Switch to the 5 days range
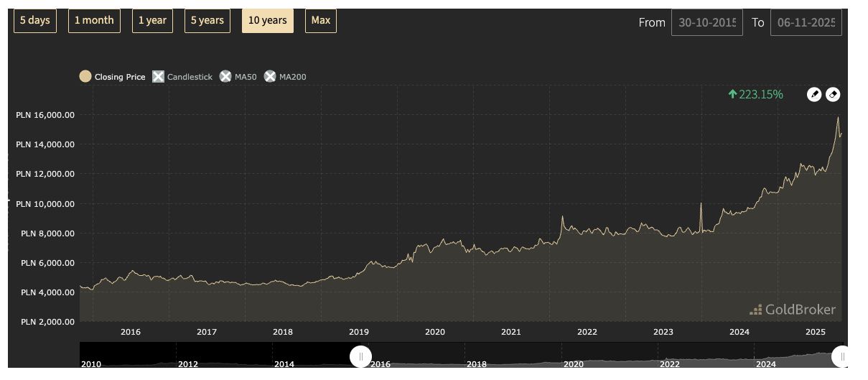The image size is (868, 380). (x=34, y=21)
